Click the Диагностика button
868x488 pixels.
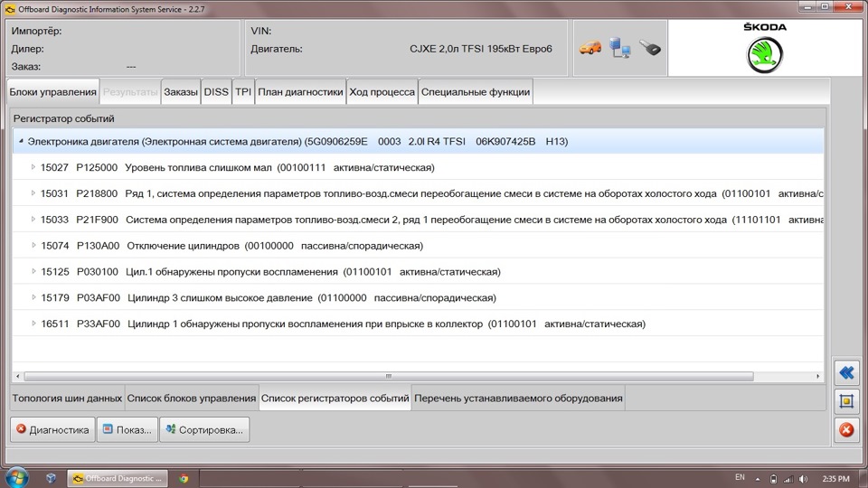52,429
